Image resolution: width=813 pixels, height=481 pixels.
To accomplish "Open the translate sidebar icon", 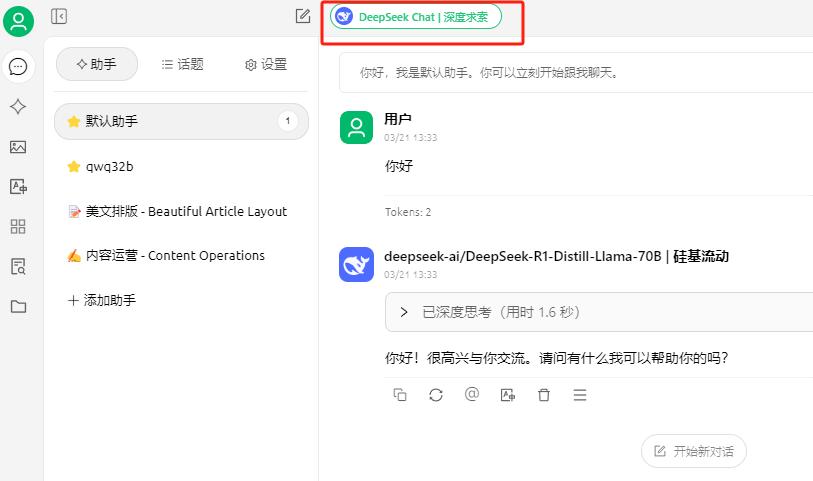I will click(18, 186).
